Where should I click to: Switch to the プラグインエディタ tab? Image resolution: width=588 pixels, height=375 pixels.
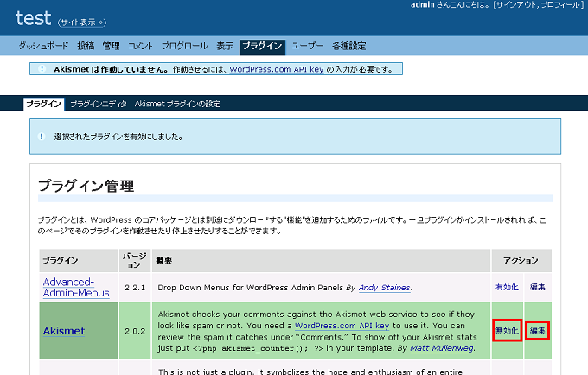[99, 104]
